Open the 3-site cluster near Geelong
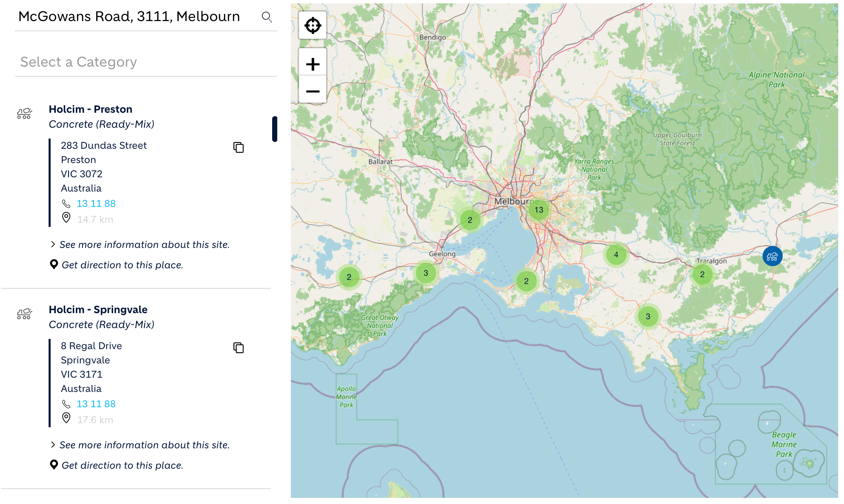The width and height of the screenshot is (844, 504). 426,273
